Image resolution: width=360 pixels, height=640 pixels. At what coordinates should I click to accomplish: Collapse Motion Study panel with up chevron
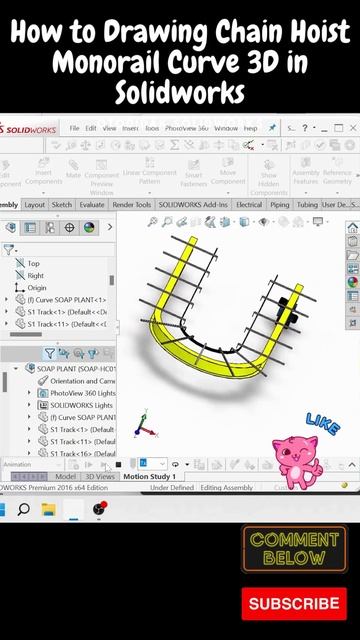352,464
